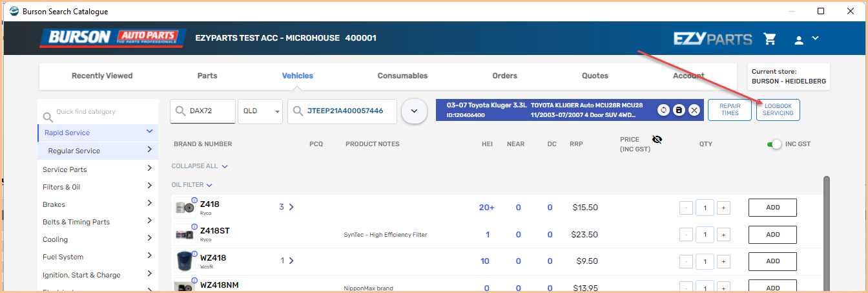Expand the Fuel System category
868x293 pixels.
(x=149, y=256)
